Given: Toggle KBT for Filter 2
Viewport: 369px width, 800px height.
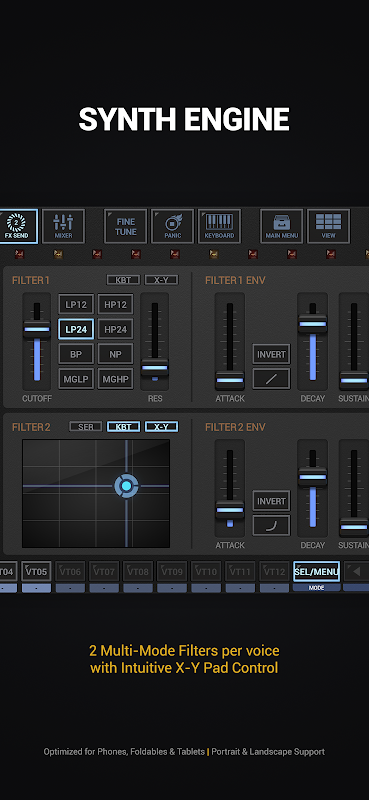Looking at the screenshot, I should tap(123, 427).
